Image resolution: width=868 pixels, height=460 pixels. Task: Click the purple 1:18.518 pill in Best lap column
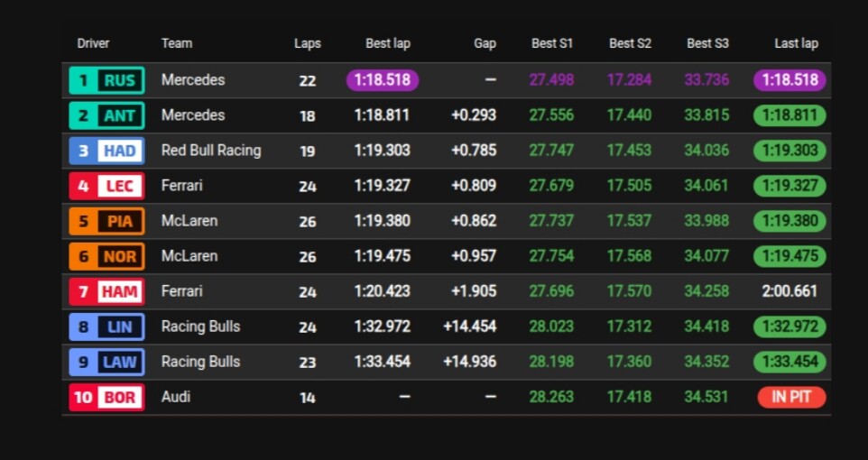(x=382, y=80)
